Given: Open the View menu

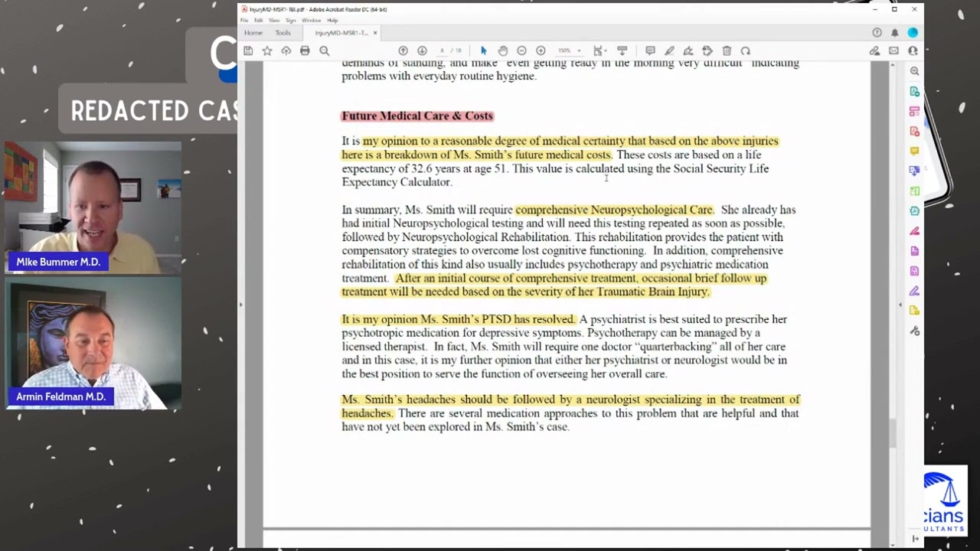Looking at the screenshot, I should pyautogui.click(x=274, y=20).
